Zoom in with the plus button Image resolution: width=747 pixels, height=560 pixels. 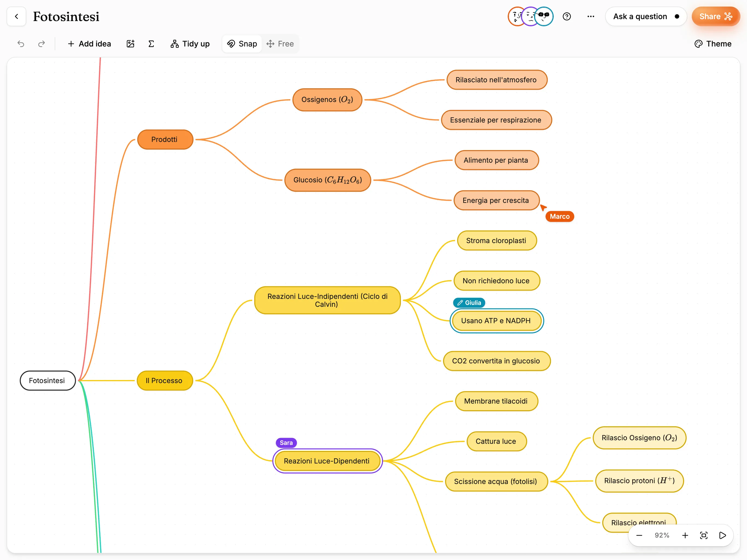click(685, 535)
